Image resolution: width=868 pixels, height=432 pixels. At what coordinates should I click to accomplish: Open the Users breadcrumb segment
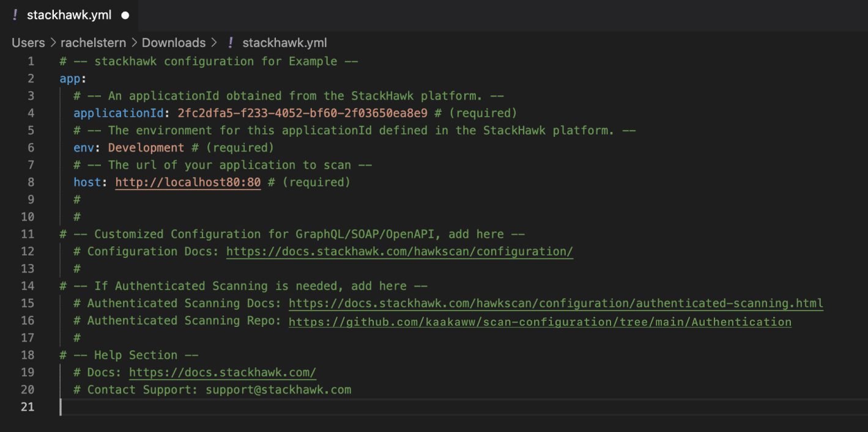click(x=28, y=43)
